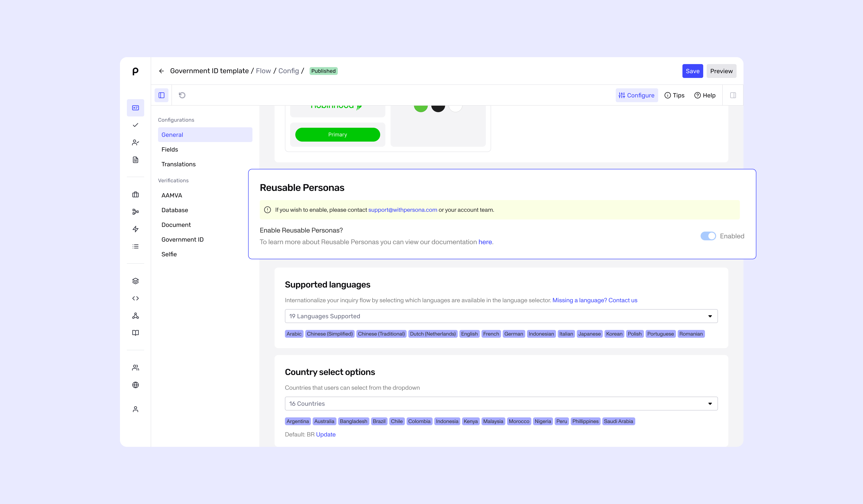
Task: Click the Arabic language tag
Action: (x=294, y=334)
